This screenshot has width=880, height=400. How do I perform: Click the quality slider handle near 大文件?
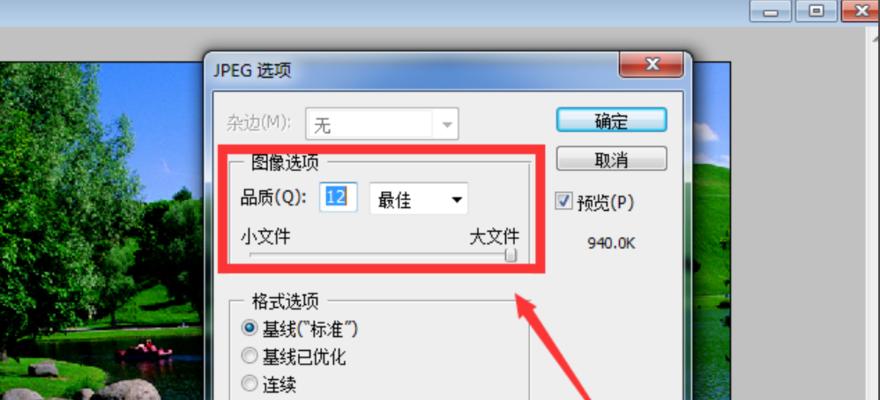[x=511, y=255]
